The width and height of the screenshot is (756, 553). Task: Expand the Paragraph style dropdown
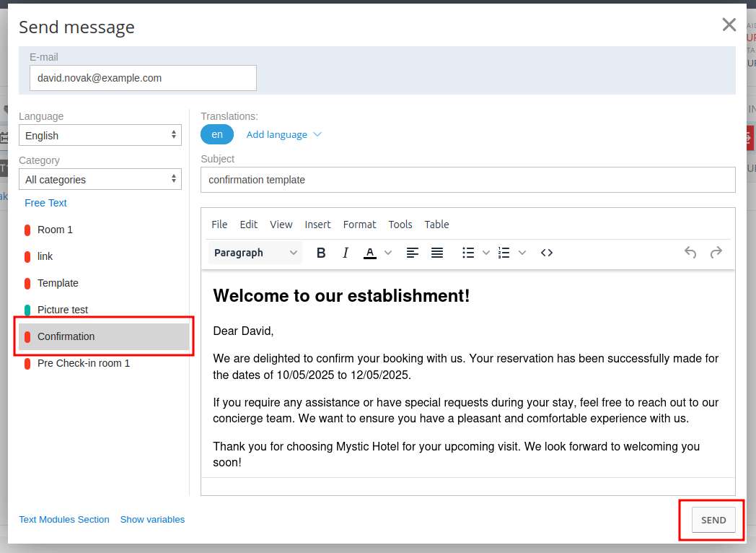coord(255,253)
